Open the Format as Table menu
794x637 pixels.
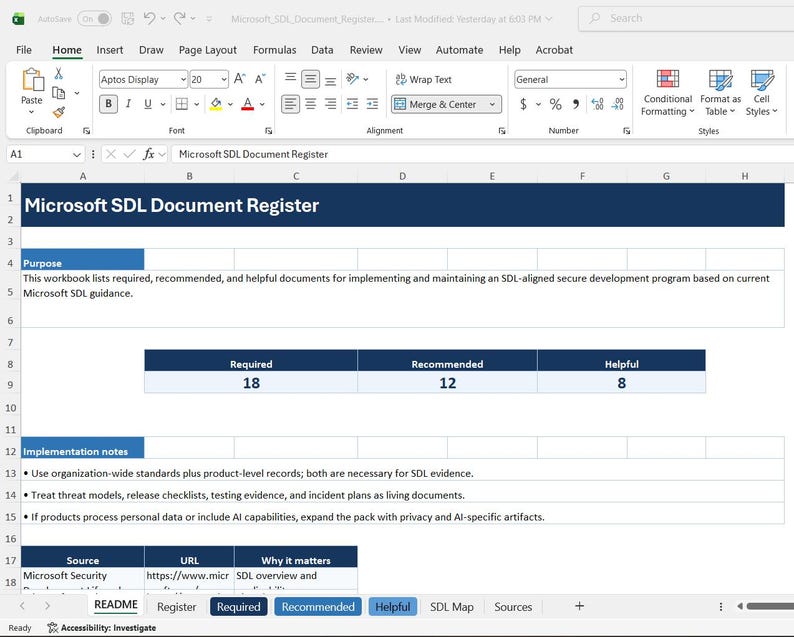pos(720,93)
